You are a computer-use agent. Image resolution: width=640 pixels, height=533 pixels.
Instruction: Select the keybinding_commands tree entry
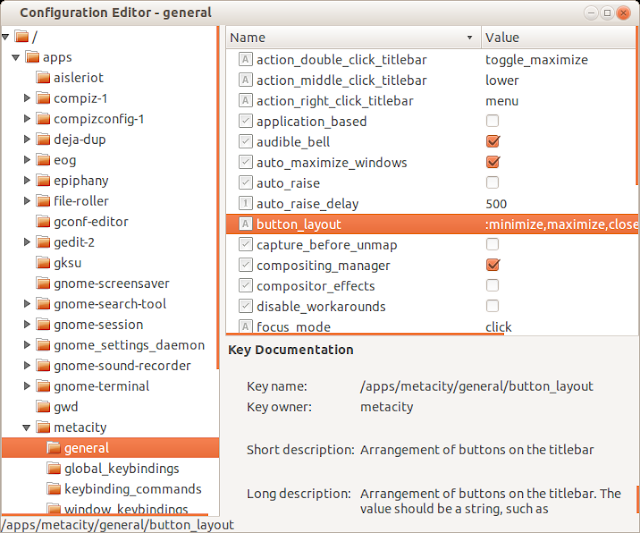coord(132,489)
